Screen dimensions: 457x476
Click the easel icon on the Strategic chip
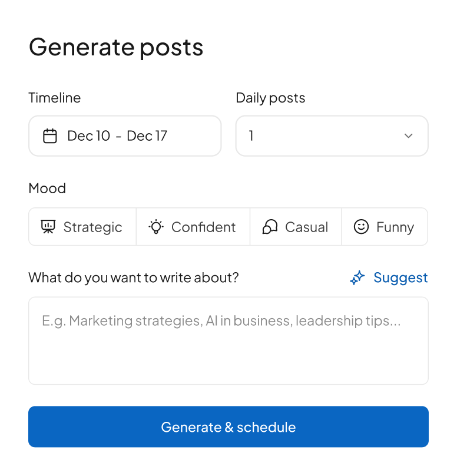pyautogui.click(x=48, y=226)
